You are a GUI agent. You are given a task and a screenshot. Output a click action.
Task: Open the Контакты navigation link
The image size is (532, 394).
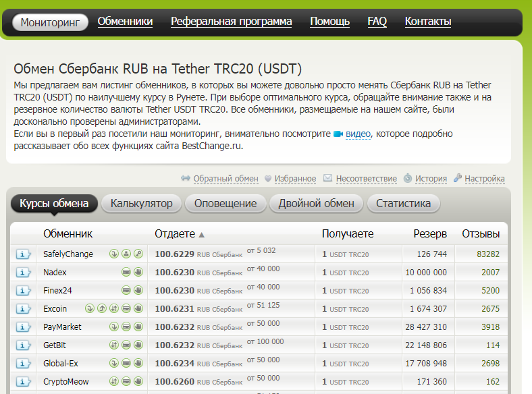coord(428,22)
